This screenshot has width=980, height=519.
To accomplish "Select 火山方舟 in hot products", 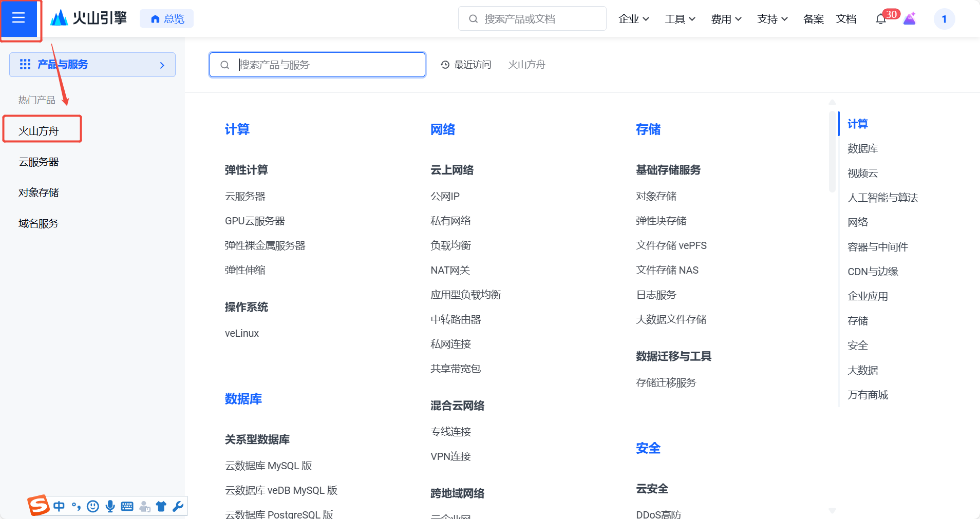I will tap(39, 131).
